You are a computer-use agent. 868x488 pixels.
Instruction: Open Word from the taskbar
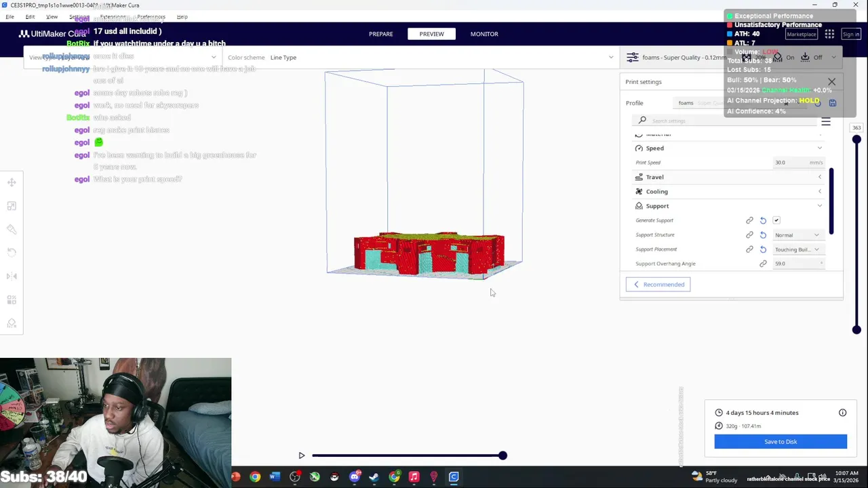click(275, 477)
